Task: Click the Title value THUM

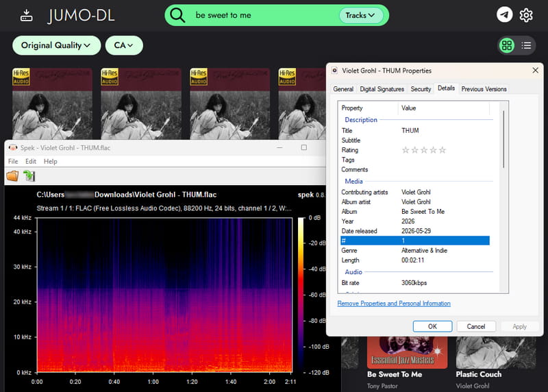Action: [x=410, y=130]
